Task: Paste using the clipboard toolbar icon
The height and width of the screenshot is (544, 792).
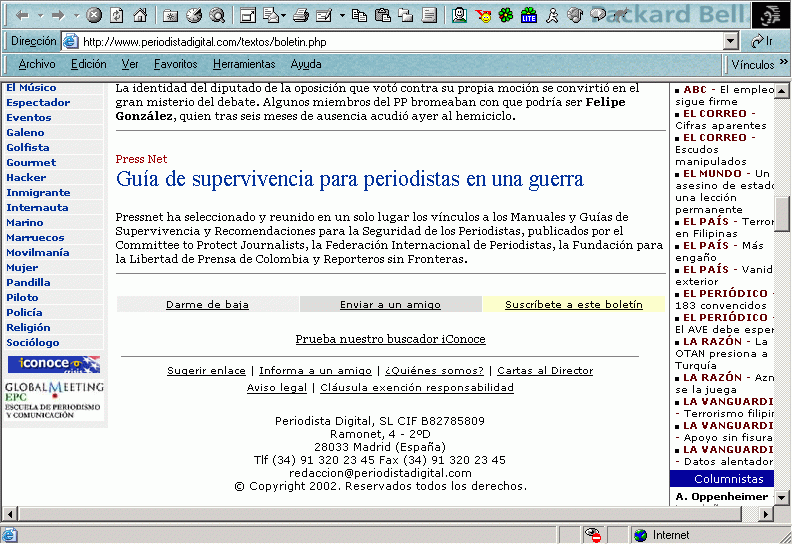Action: coord(383,16)
